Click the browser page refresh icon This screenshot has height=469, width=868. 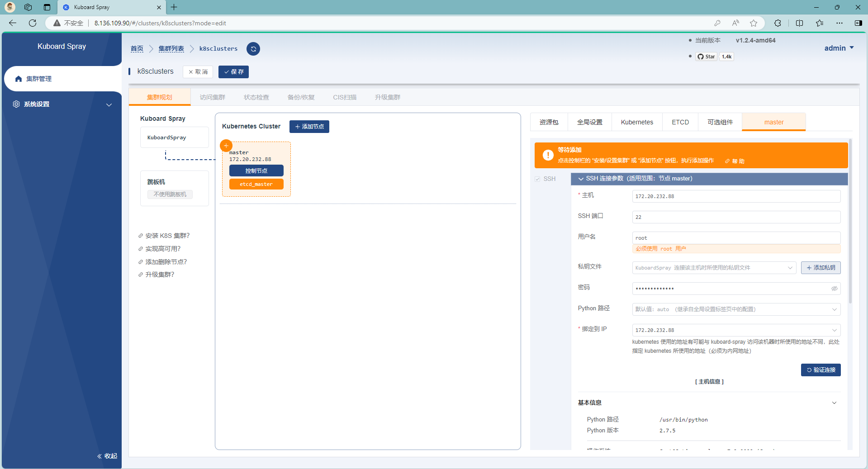pyautogui.click(x=33, y=23)
